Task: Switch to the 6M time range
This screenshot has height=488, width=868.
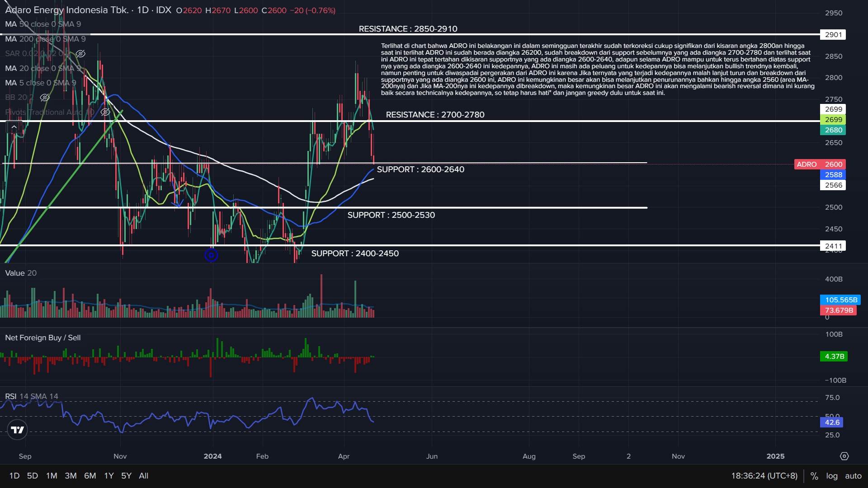Action: [x=90, y=476]
